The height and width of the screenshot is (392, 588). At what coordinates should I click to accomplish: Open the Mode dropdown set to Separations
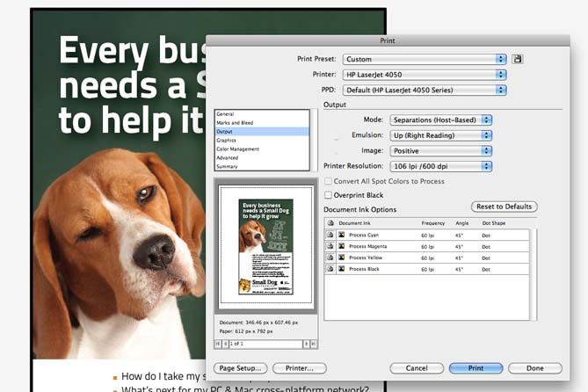[x=441, y=120]
